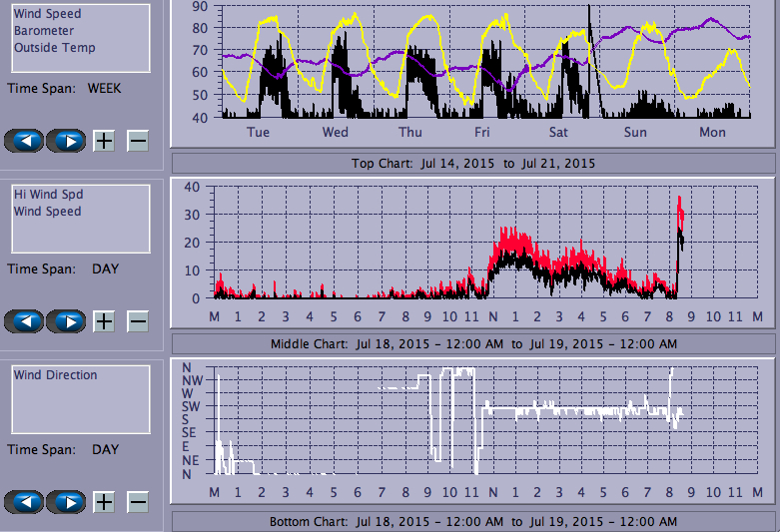Viewport: 780px width, 532px height.
Task: Step the middle chart back with the left arrow
Action: [x=25, y=321]
